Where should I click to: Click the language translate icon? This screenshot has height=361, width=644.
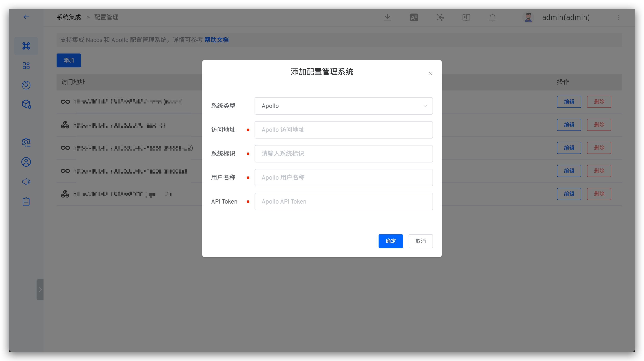point(414,17)
